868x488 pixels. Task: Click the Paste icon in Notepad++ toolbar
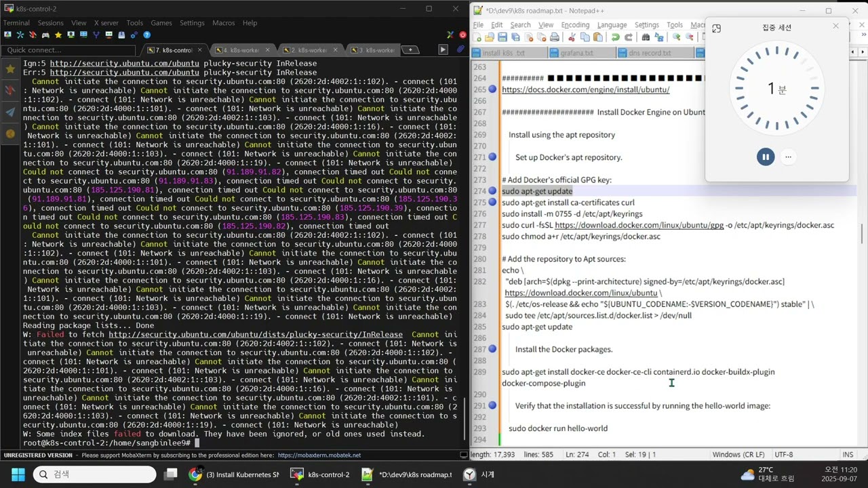point(598,37)
